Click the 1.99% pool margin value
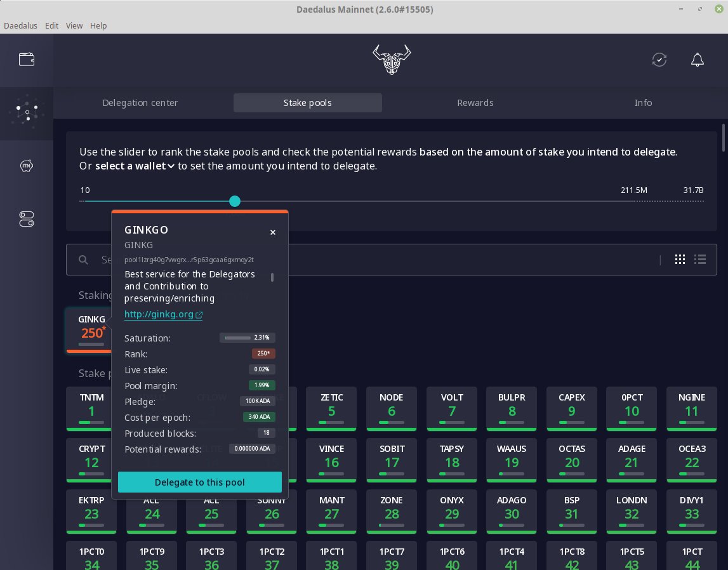This screenshot has height=570, width=728. click(x=262, y=385)
